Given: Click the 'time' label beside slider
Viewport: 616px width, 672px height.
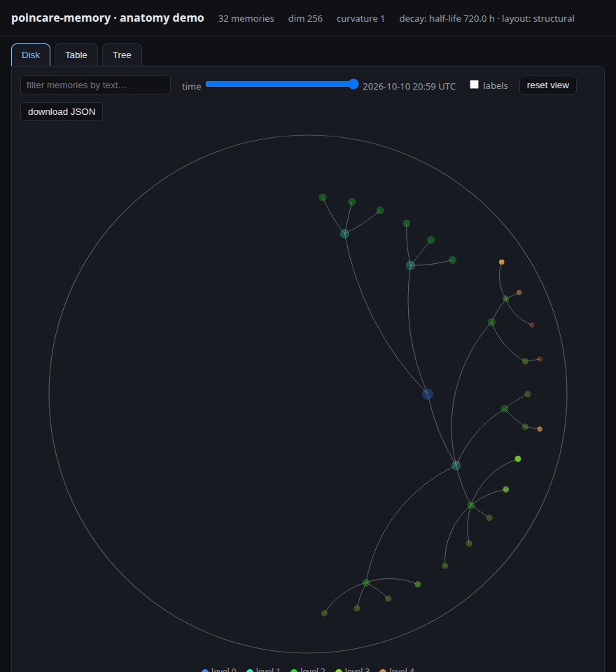Looking at the screenshot, I should 191,86.
